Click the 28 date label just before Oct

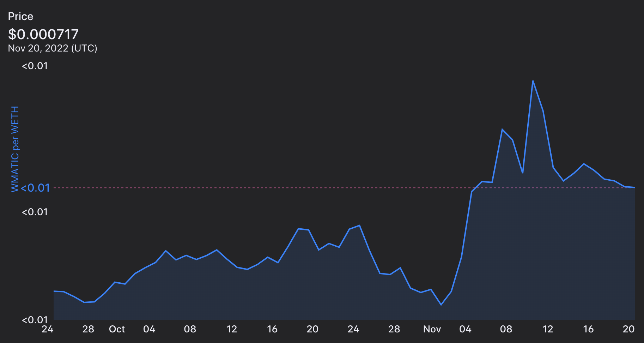(88, 329)
